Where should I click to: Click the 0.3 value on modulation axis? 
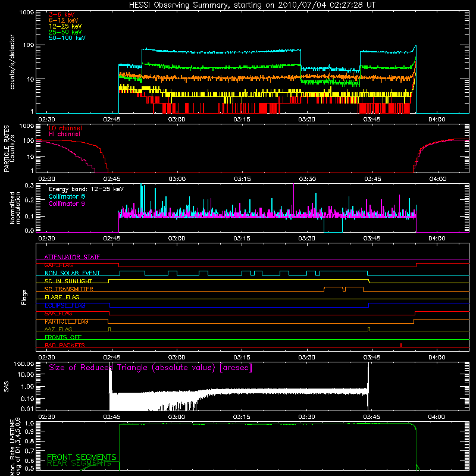click(x=29, y=185)
